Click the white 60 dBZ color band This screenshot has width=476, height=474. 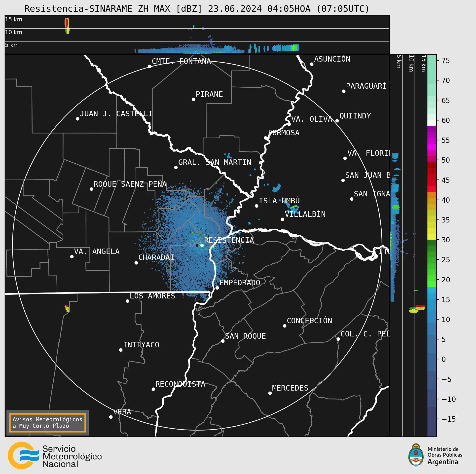(432, 123)
